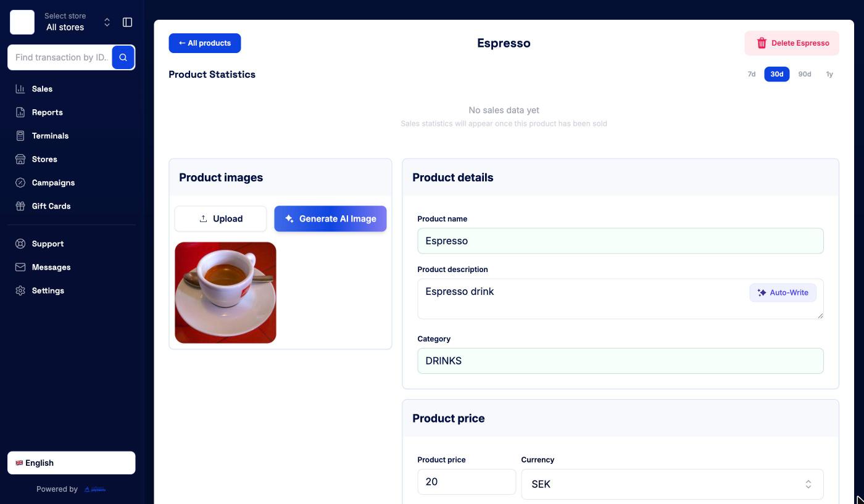Click into the Category field
864x504 pixels.
tap(621, 361)
